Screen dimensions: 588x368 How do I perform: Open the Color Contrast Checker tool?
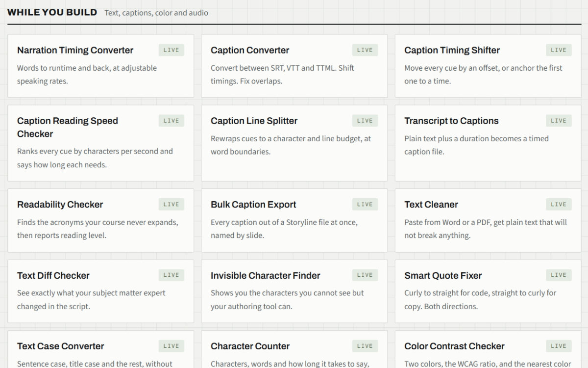coord(488,349)
